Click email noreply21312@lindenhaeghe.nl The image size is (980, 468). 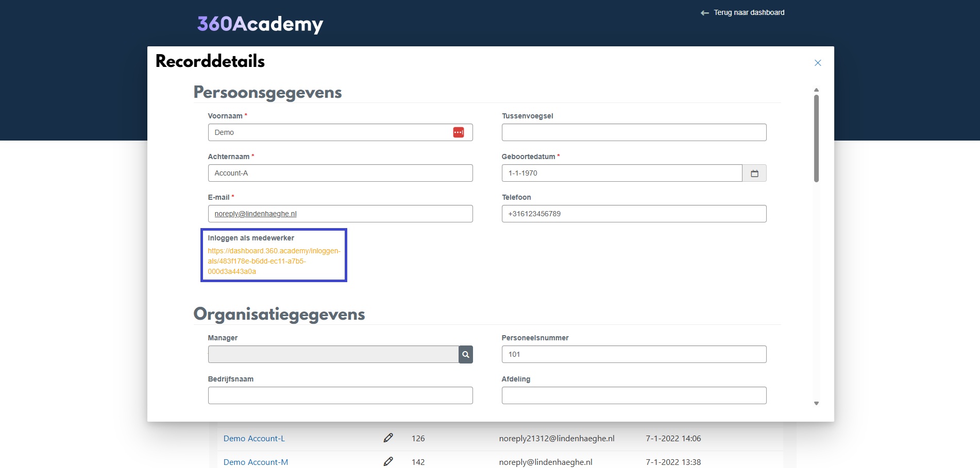[556, 439]
